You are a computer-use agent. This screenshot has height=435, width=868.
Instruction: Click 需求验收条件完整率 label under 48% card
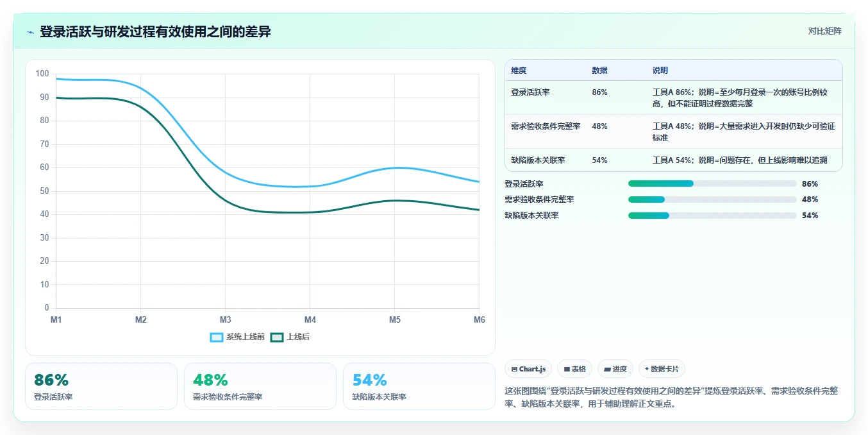tap(228, 397)
